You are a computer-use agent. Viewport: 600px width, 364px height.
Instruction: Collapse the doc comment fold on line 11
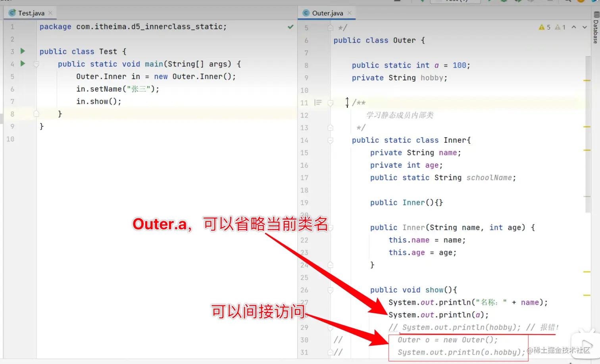click(x=330, y=103)
